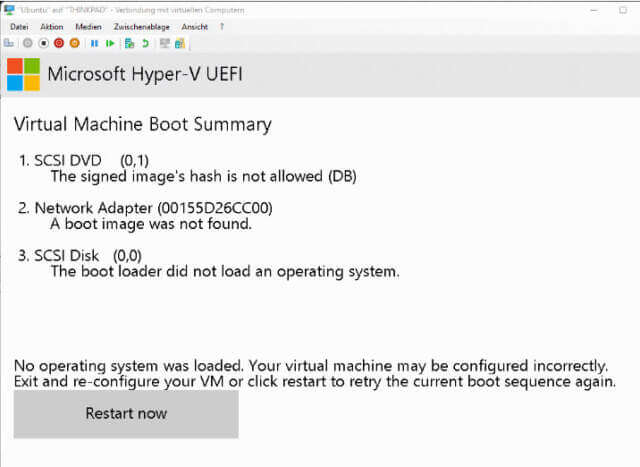640x467 pixels.
Task: Create a checkpoint with the checkpoint icon
Action: [x=129, y=43]
